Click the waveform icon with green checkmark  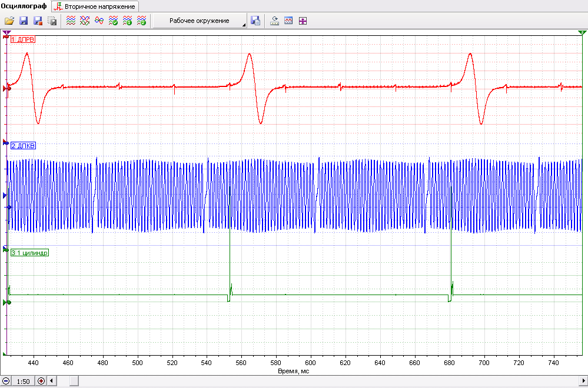[113, 21]
